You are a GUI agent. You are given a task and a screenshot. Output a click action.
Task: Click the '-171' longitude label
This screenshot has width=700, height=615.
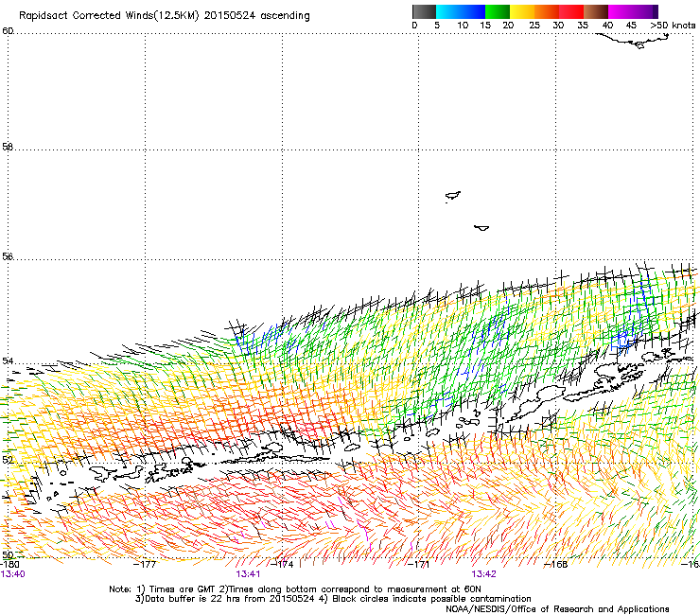419,565
